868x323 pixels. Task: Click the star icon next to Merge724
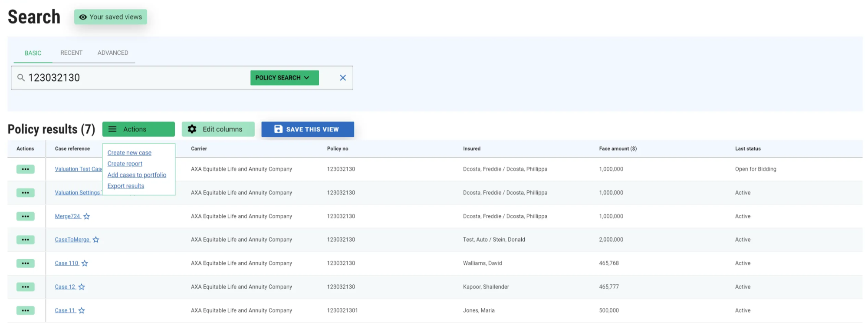pos(87,216)
